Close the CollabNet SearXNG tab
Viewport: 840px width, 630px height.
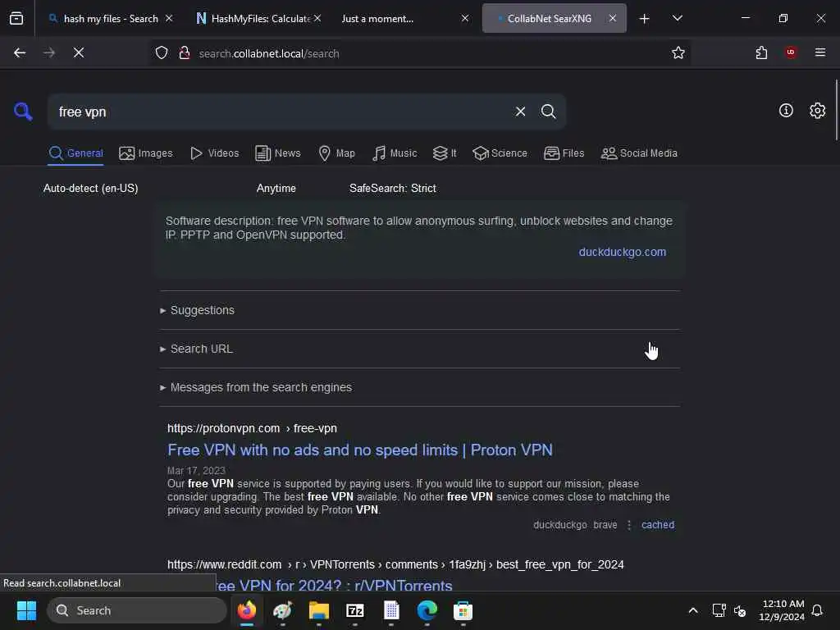tap(612, 18)
